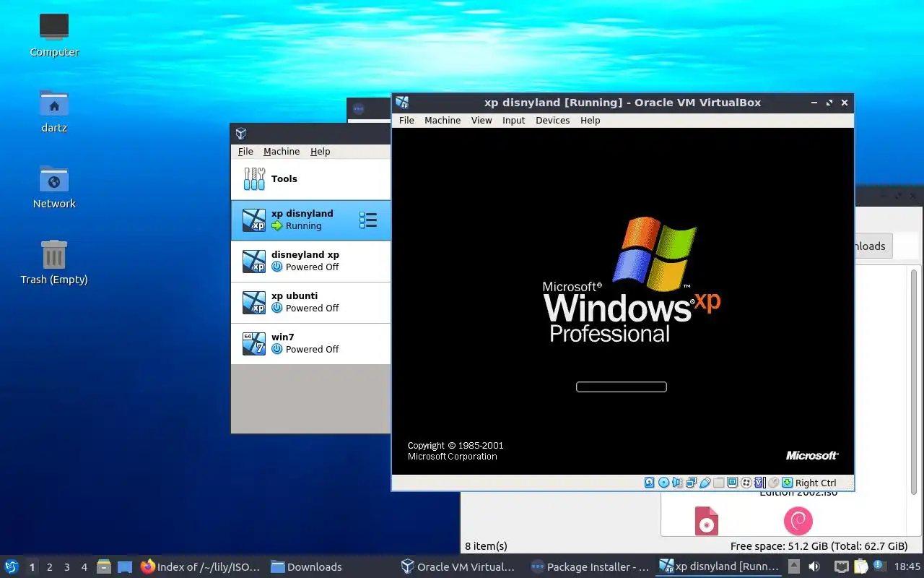Click the USB devices status icon

tap(705, 483)
